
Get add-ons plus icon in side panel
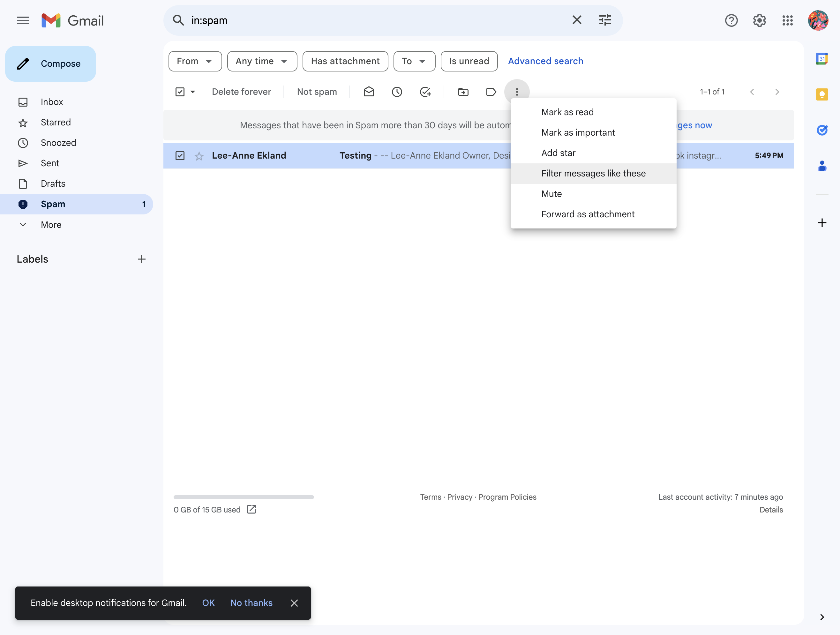point(822,222)
